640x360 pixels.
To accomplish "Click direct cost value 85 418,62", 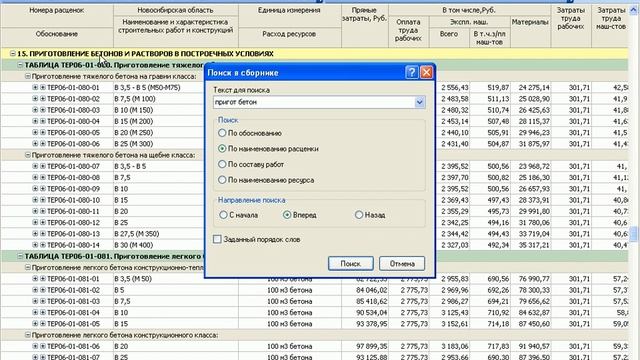I will click(371, 301).
